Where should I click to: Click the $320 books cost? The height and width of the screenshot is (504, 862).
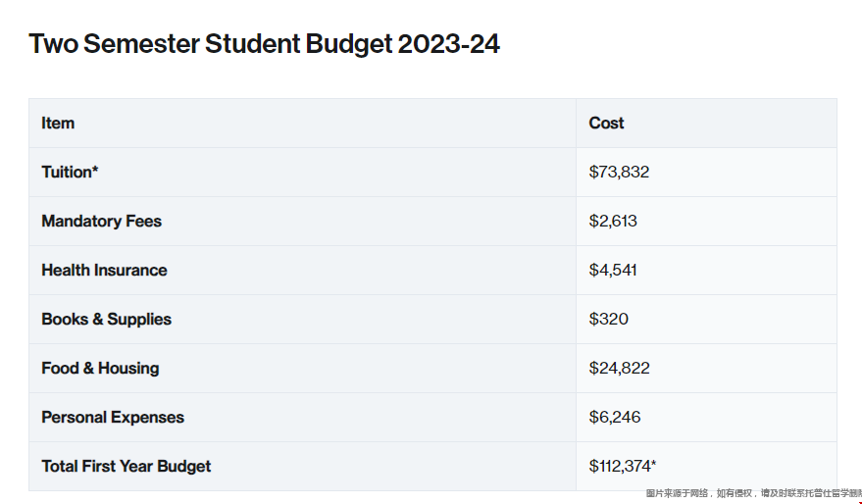[609, 319]
